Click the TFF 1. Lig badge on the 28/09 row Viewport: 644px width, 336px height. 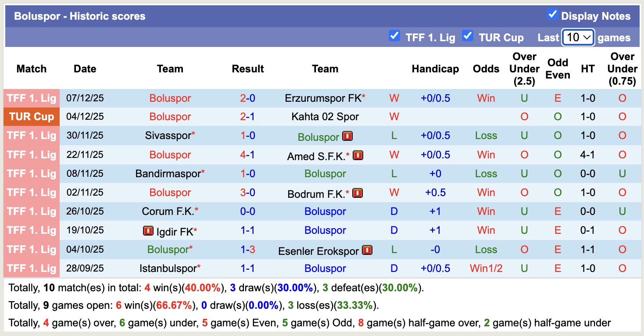[x=31, y=268]
